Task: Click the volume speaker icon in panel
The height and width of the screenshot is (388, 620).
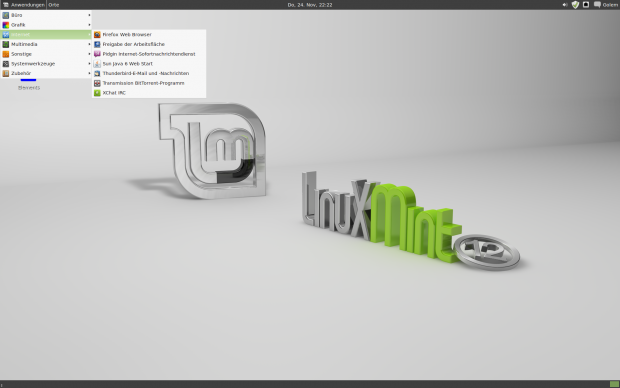Action: tap(565, 5)
